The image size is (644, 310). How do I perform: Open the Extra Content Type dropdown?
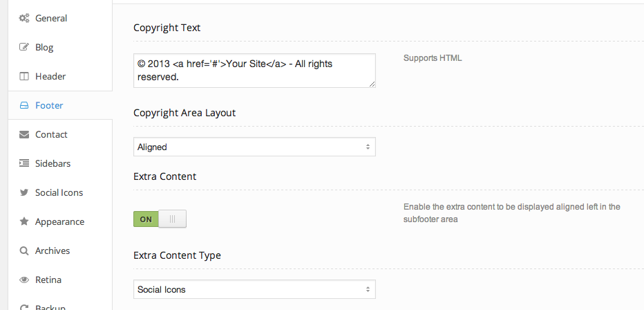254,289
